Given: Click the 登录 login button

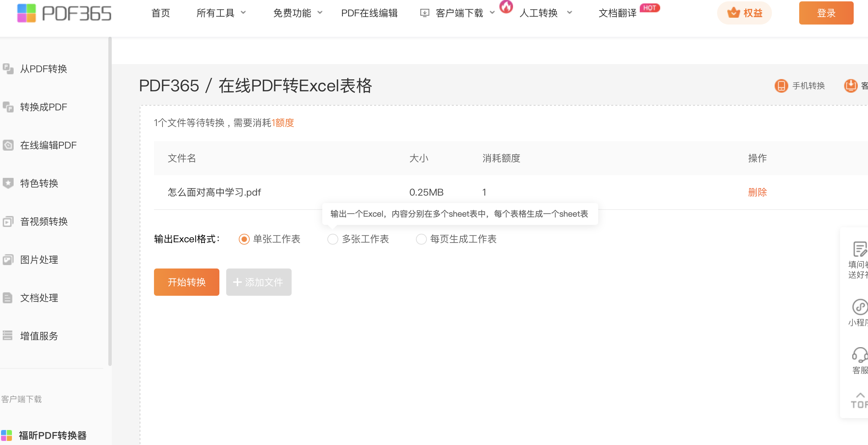Looking at the screenshot, I should (x=826, y=13).
